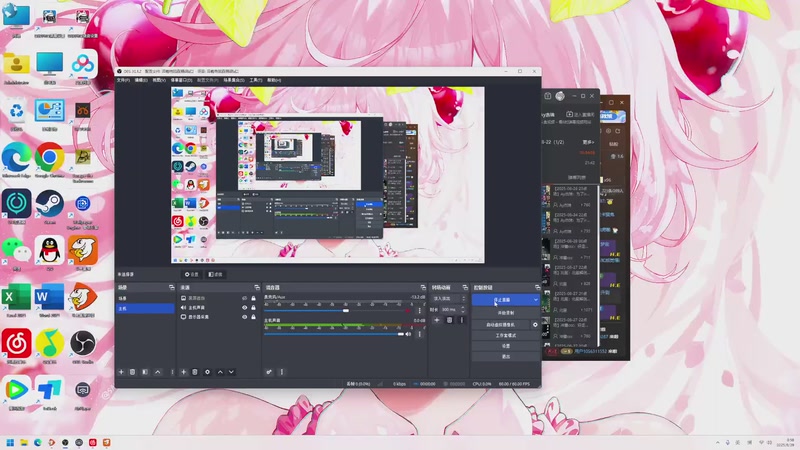Toggle lock on 主机声音 source
The height and width of the screenshot is (450, 800).
click(x=253, y=308)
